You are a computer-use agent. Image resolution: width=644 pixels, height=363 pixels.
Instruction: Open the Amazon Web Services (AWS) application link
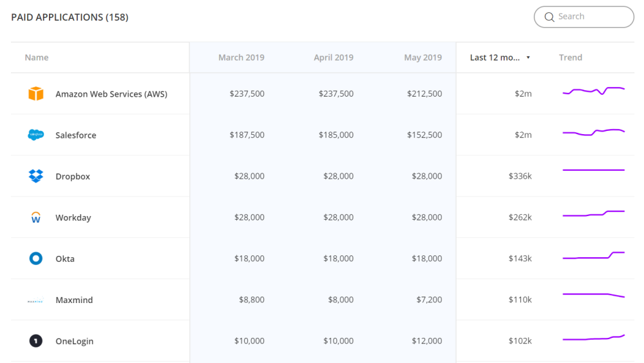tap(111, 94)
